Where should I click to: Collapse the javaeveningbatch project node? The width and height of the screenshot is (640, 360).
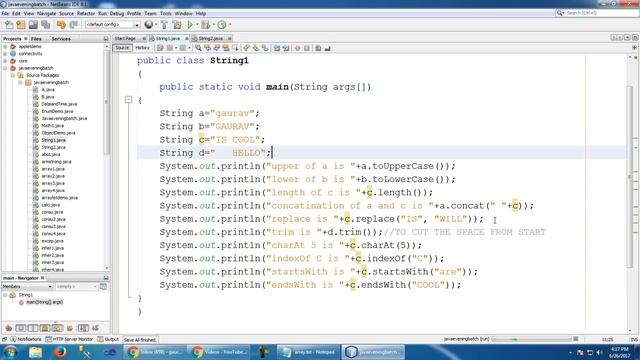click(x=5, y=68)
